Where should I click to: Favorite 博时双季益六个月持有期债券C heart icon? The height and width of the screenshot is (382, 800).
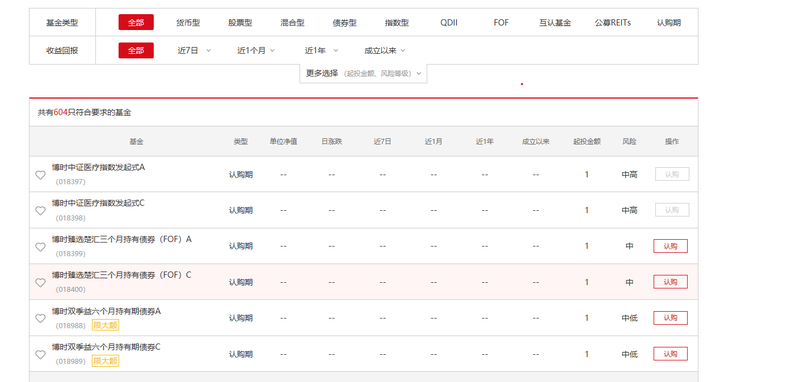pos(40,354)
